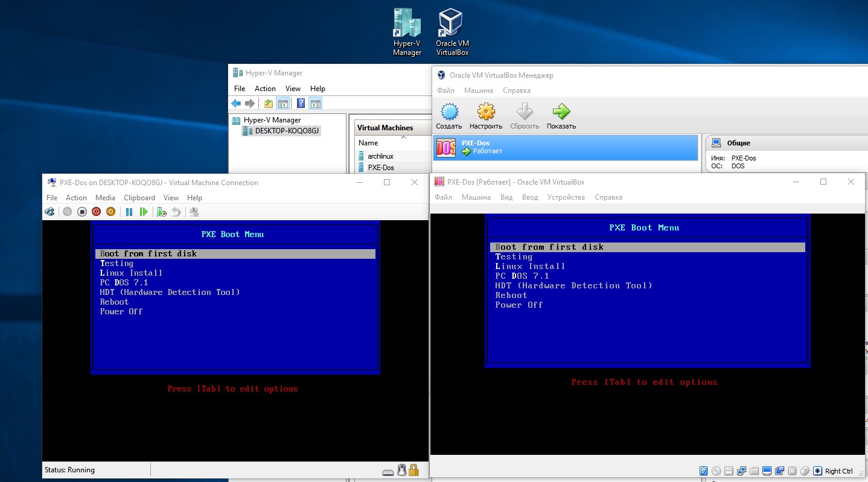Screen dimensions: 868x482
Task: Click the red Shut Down icon
Action: 97,212
